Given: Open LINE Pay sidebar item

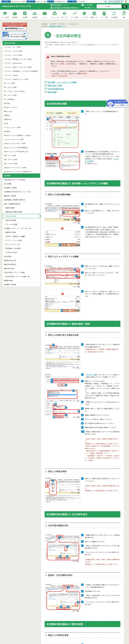Looking at the screenshot, I should click(21, 103).
